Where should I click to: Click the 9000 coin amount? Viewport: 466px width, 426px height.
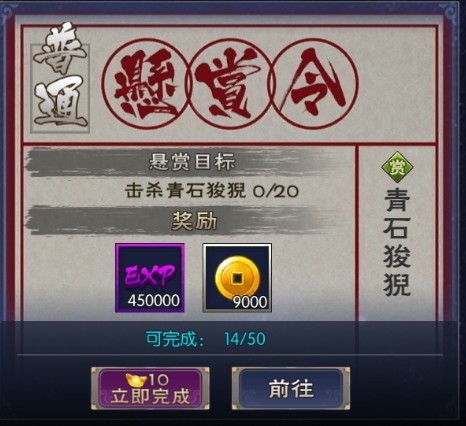pyautogui.click(x=250, y=302)
